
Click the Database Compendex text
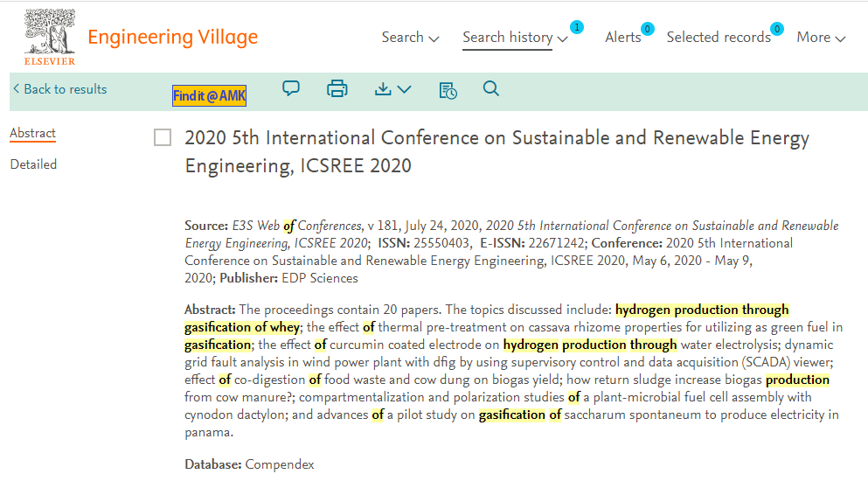[x=249, y=464]
